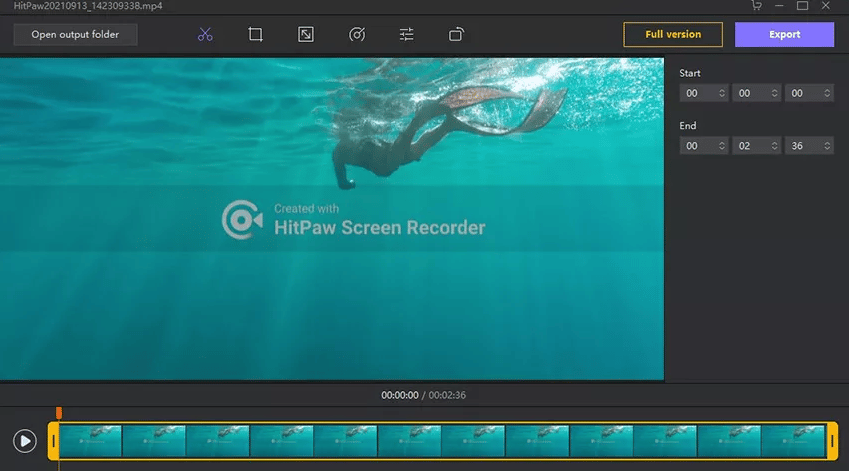
Task: Click the Start hours field
Action: pos(703,93)
